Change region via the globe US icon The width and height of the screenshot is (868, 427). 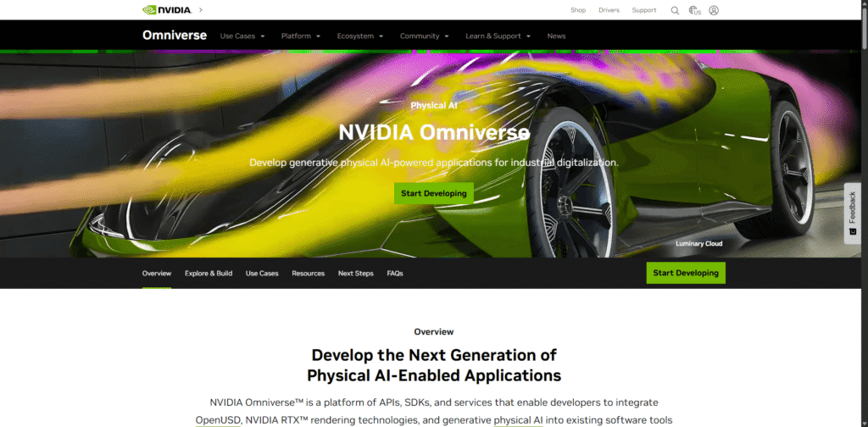[694, 10]
